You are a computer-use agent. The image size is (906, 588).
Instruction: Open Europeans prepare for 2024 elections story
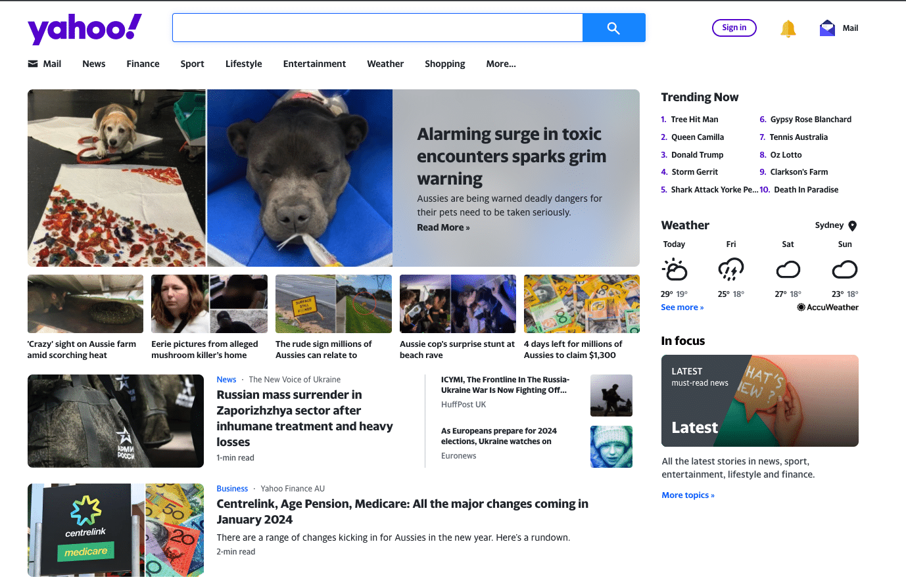pyautogui.click(x=498, y=436)
